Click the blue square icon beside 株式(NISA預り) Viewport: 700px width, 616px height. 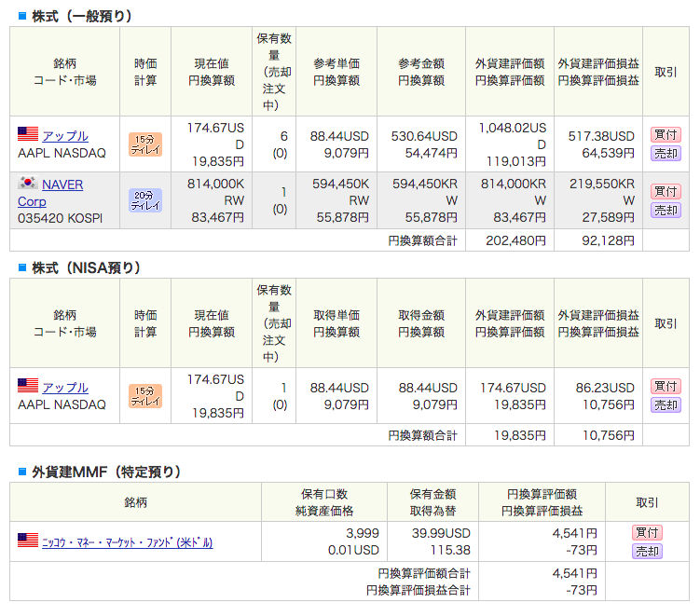click(22, 267)
